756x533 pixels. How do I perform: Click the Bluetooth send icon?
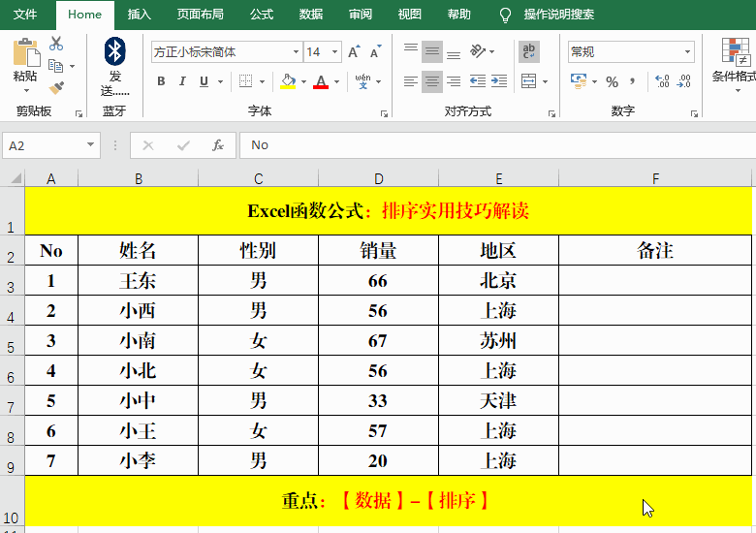pyautogui.click(x=115, y=52)
